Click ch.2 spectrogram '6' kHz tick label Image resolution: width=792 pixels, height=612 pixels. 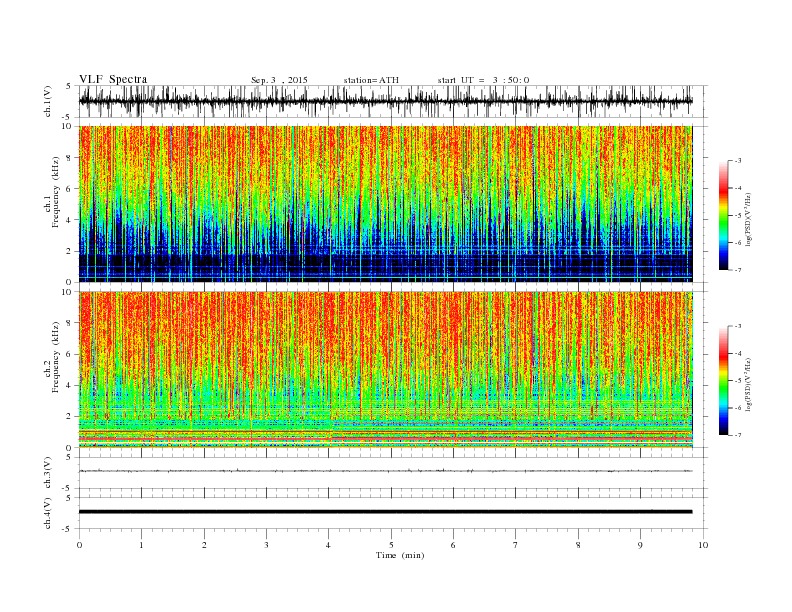(70, 354)
